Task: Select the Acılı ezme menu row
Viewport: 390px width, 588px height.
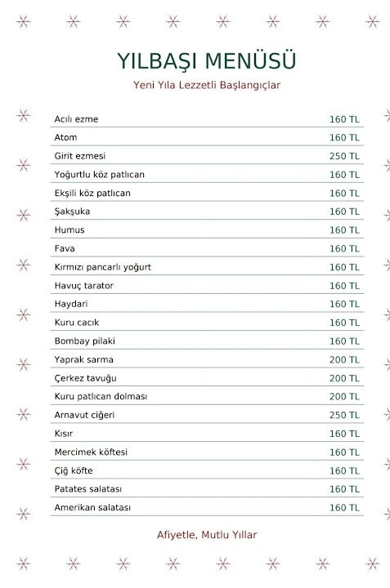Action: point(207,119)
